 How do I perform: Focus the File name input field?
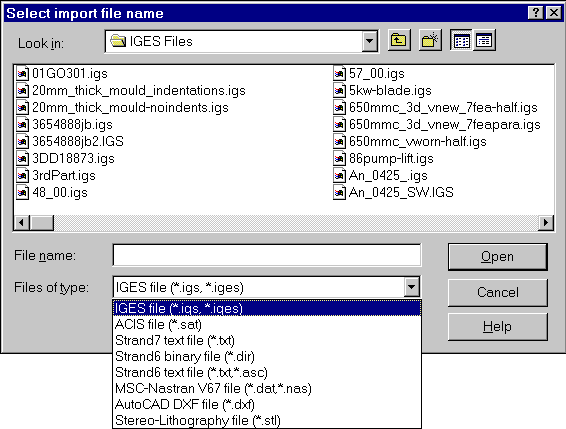coord(267,255)
